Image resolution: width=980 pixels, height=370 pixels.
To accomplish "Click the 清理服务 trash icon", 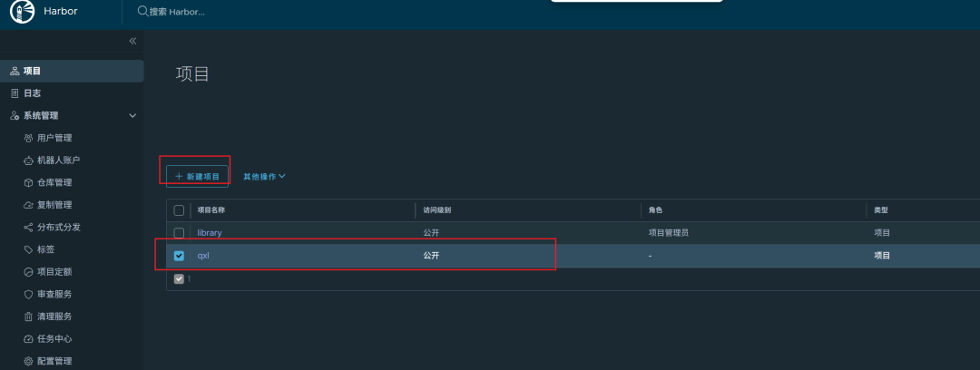I will click(28, 316).
